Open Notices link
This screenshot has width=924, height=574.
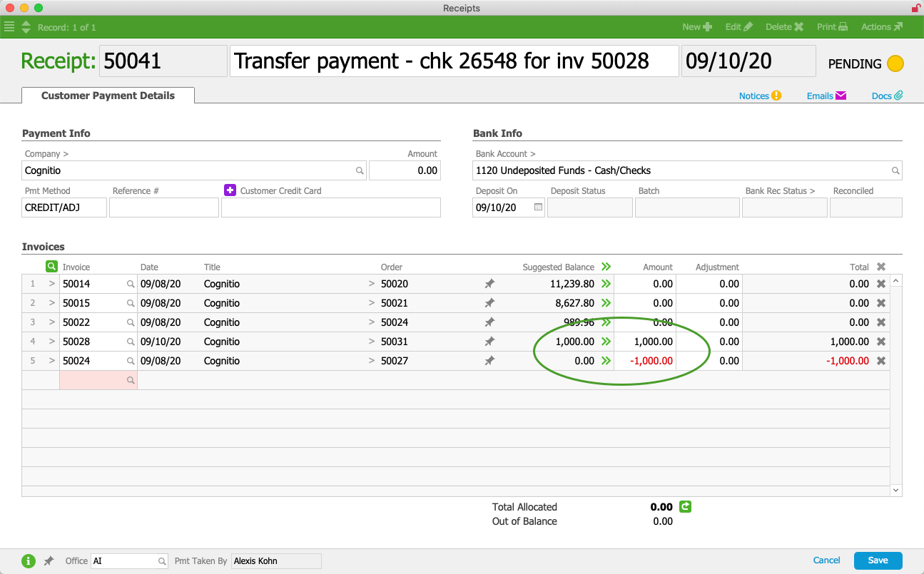[760, 96]
